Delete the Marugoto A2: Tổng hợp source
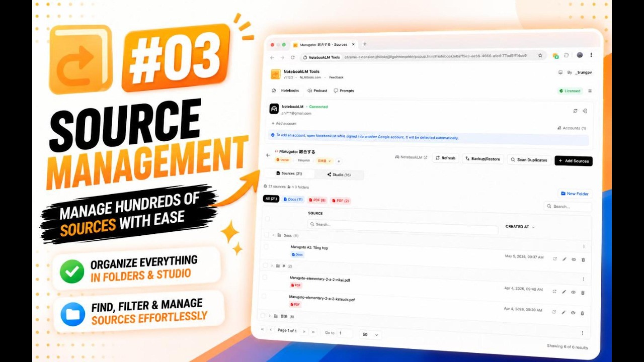 (x=583, y=259)
